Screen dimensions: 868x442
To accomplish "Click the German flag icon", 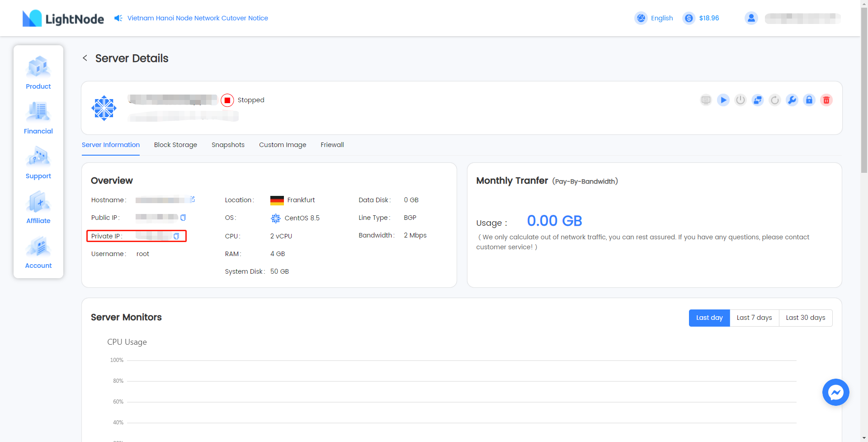I will point(277,200).
